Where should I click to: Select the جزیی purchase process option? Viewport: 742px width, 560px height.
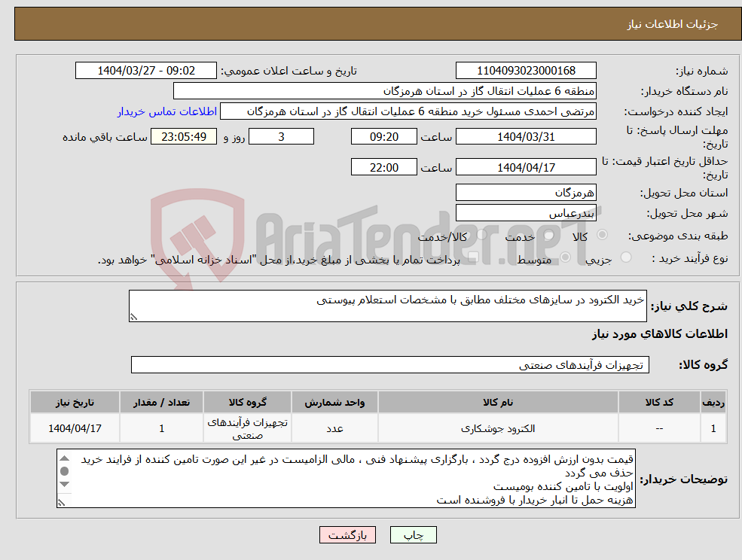click(627, 257)
